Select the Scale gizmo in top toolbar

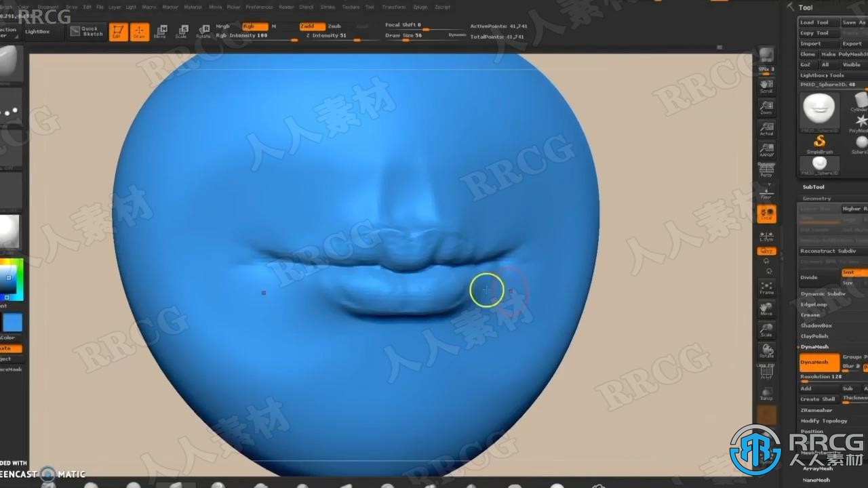[182, 32]
